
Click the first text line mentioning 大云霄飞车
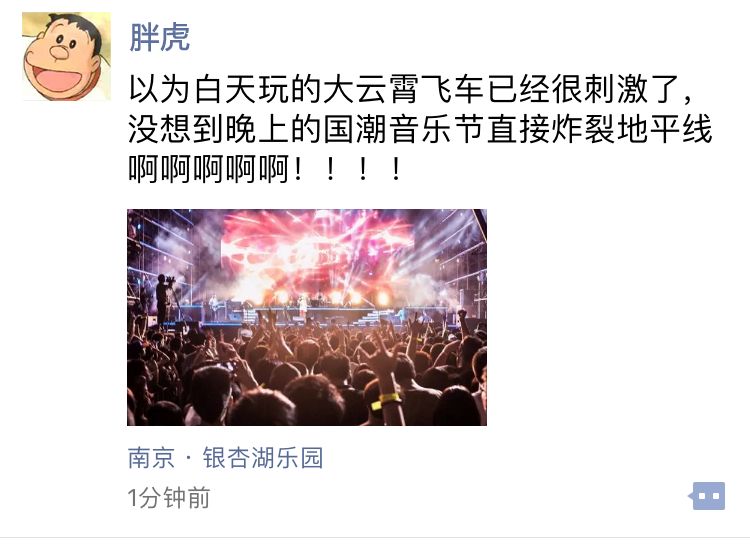[x=411, y=89]
